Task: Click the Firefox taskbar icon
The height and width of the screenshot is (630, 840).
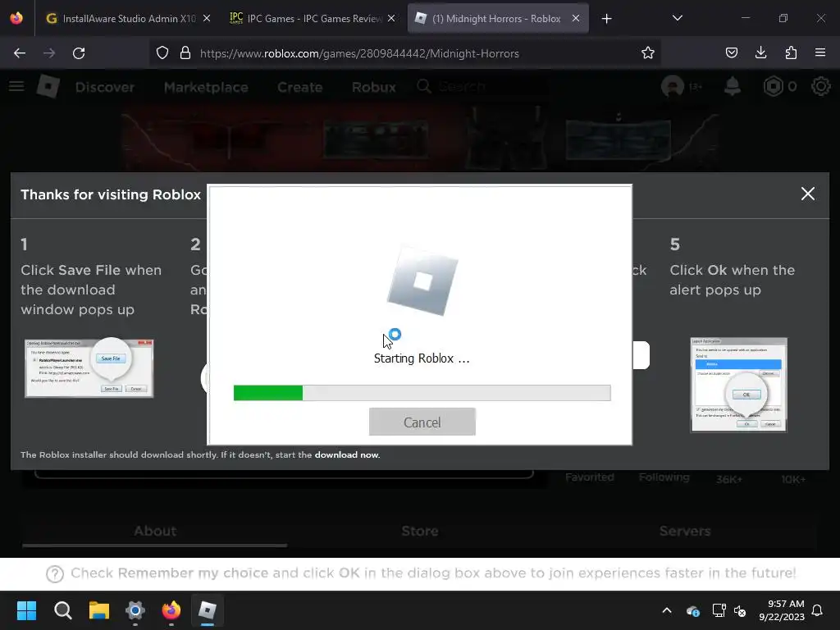Action: click(x=171, y=610)
